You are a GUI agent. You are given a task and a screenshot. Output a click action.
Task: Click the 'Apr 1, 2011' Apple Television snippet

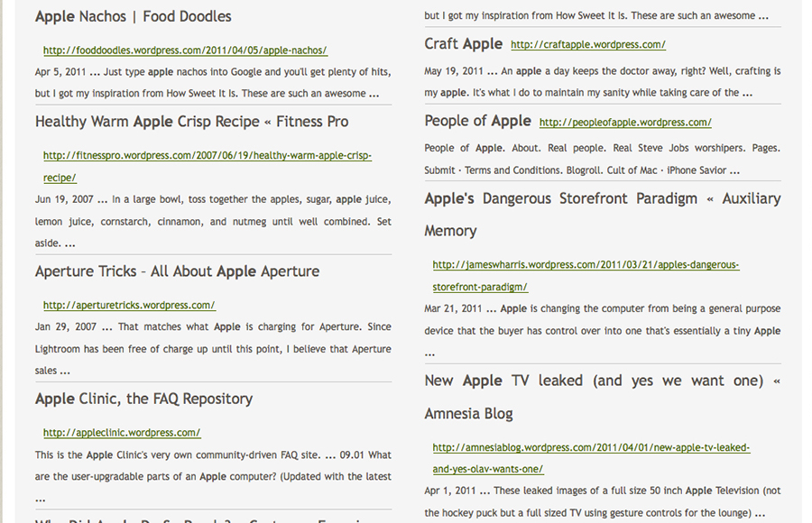tap(603, 501)
